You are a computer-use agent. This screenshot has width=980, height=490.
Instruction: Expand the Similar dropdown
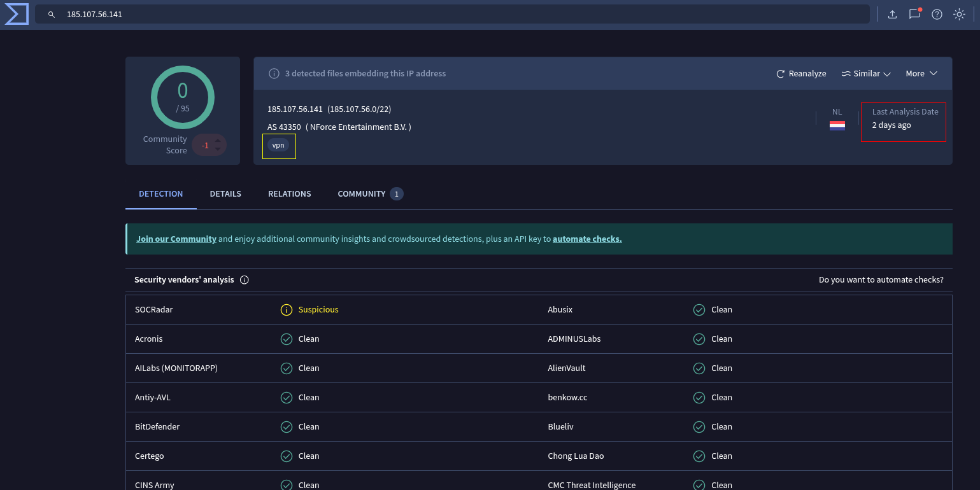[x=865, y=74]
